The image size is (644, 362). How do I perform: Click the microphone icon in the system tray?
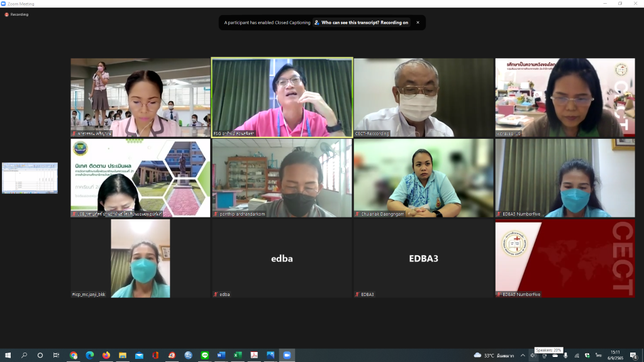click(x=565, y=356)
